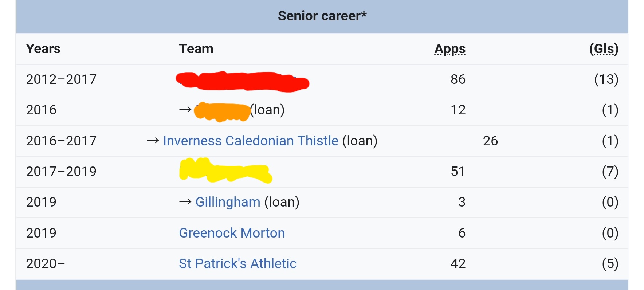Click the Team column header
The image size is (644, 290).
(x=196, y=49)
